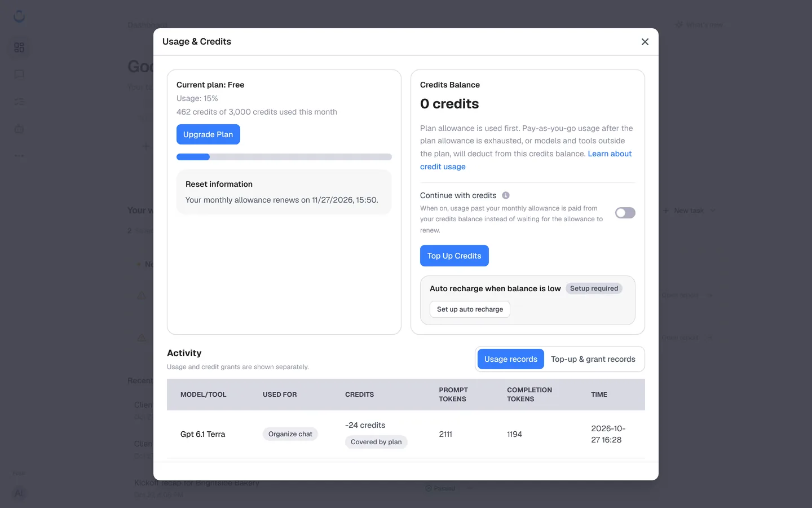
Task: Switch to the Usage records tab
Action: pos(511,359)
